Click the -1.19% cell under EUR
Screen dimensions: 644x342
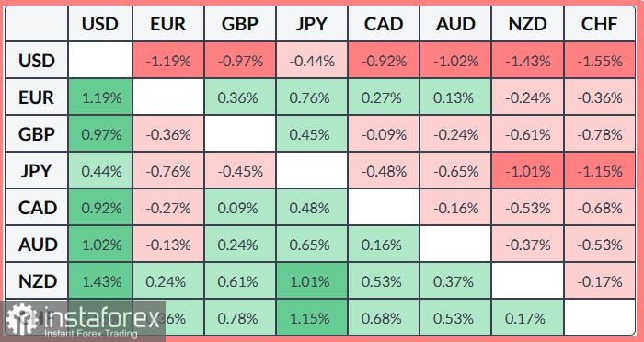pos(168,61)
